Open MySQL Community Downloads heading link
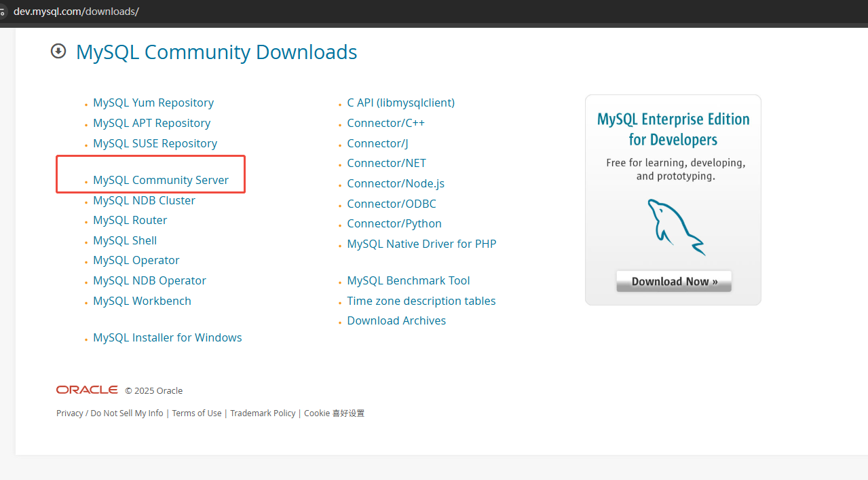This screenshot has width=868, height=480. click(216, 52)
